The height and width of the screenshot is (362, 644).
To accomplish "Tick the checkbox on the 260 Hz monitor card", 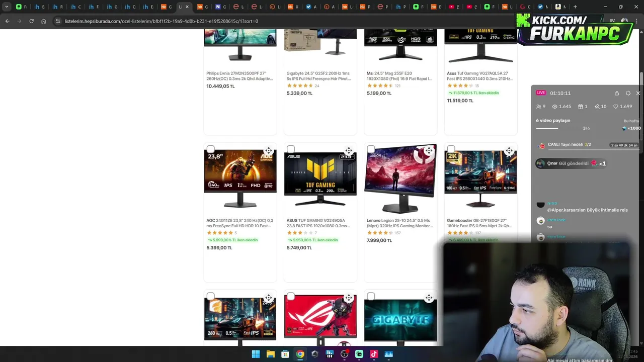I will pyautogui.click(x=210, y=297).
